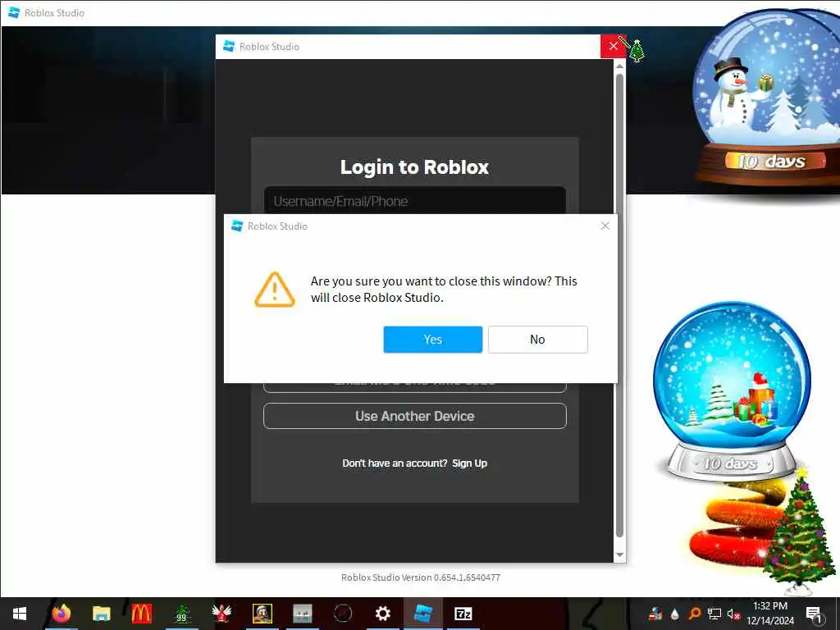Click the Christmas tree 99 taskbar icon
840x630 pixels.
[x=182, y=614]
